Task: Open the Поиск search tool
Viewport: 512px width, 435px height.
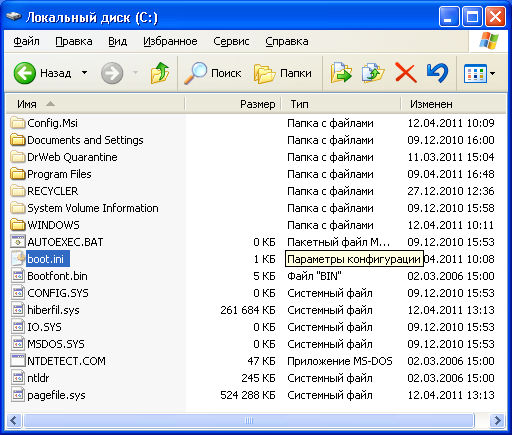Action: point(213,73)
